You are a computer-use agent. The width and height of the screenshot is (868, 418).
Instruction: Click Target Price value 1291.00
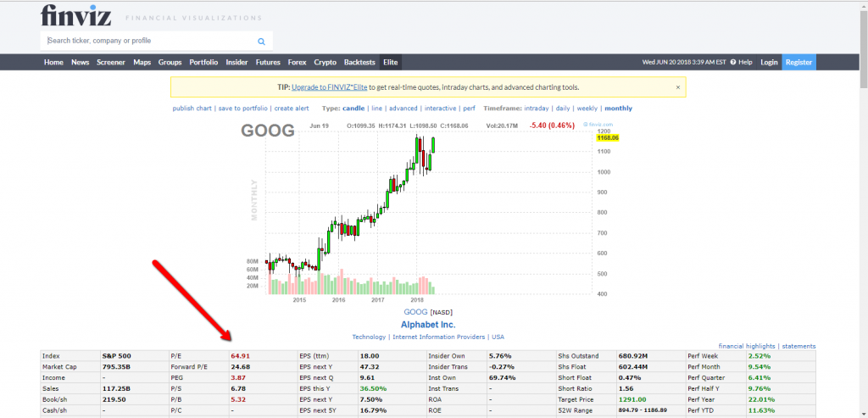point(632,399)
